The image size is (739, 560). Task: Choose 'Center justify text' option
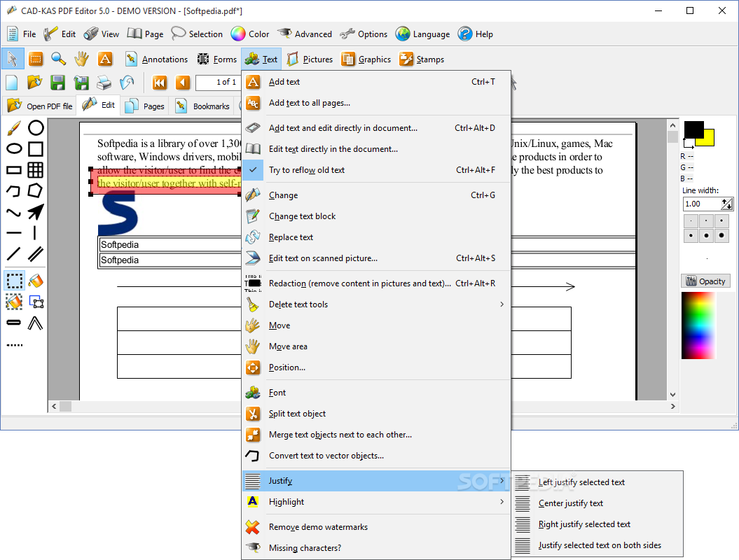click(x=597, y=503)
